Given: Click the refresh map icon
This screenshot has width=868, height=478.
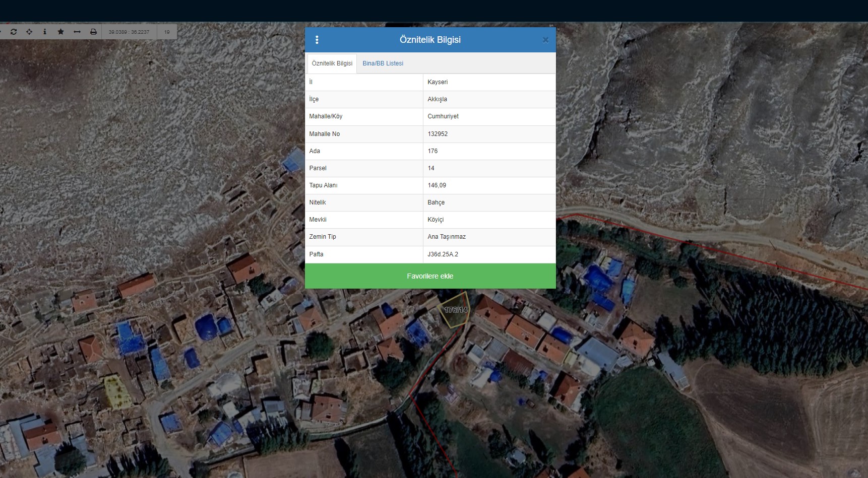Looking at the screenshot, I should pyautogui.click(x=14, y=32).
